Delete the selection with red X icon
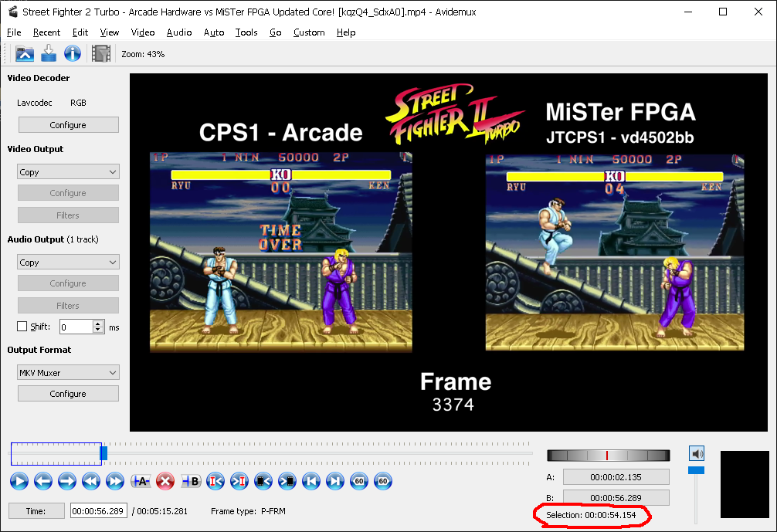The height and width of the screenshot is (532, 777). tap(165, 481)
